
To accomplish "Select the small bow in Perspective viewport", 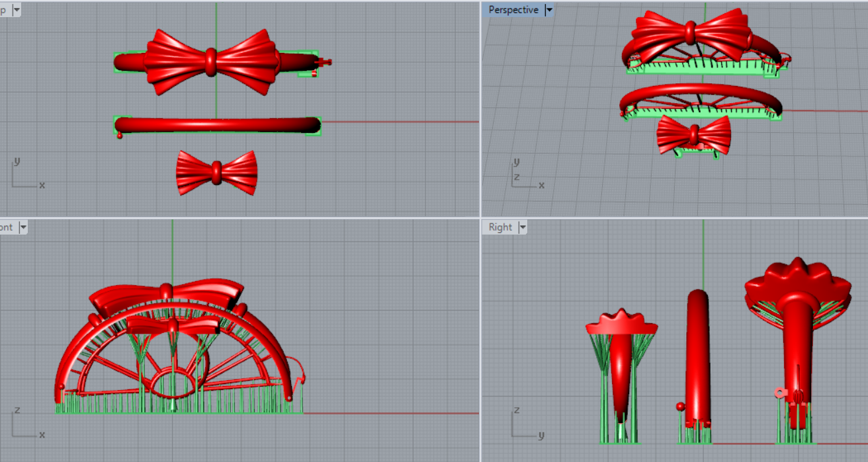I will [x=693, y=134].
